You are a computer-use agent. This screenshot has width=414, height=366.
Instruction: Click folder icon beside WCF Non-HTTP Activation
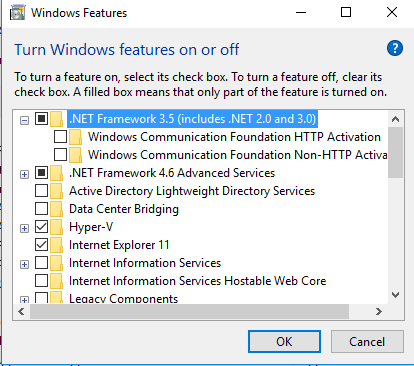(76, 155)
